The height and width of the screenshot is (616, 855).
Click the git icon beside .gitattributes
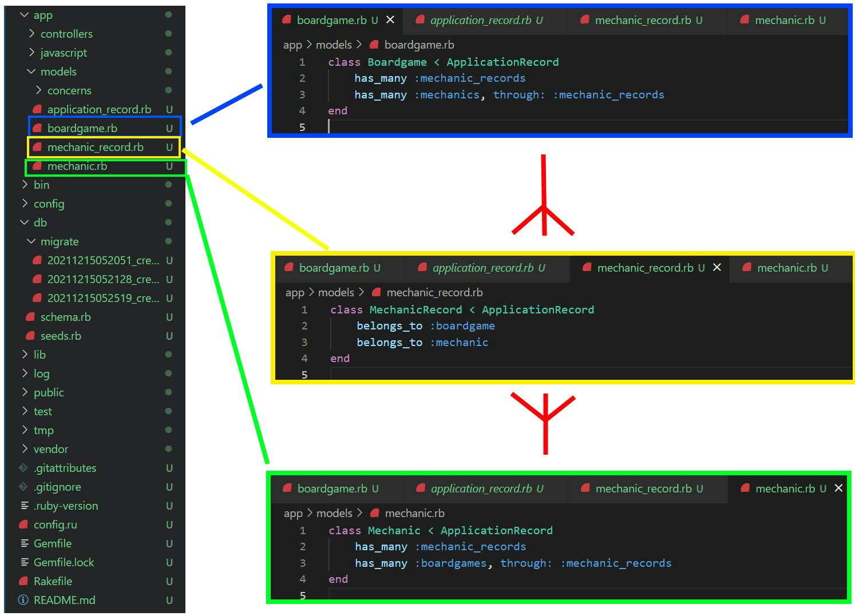[23, 468]
